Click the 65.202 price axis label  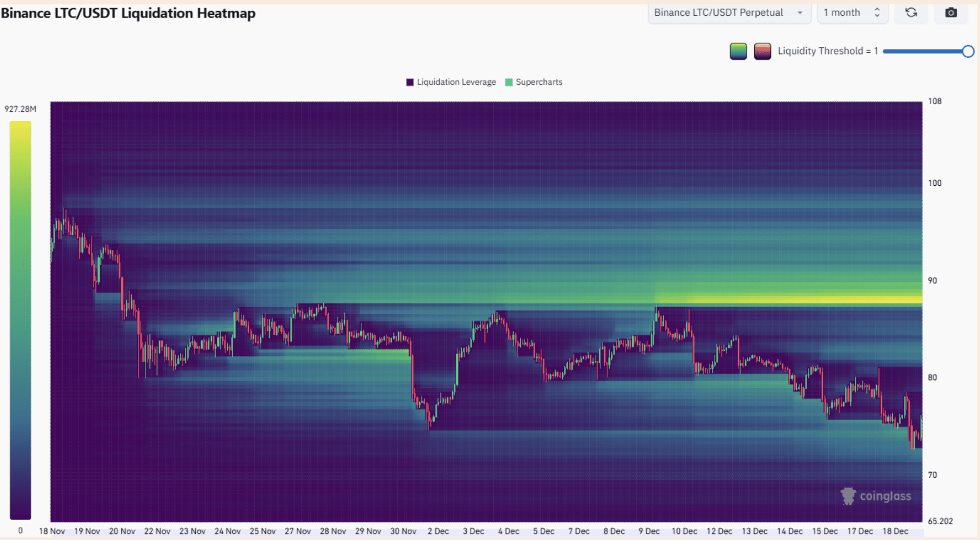tap(940, 521)
